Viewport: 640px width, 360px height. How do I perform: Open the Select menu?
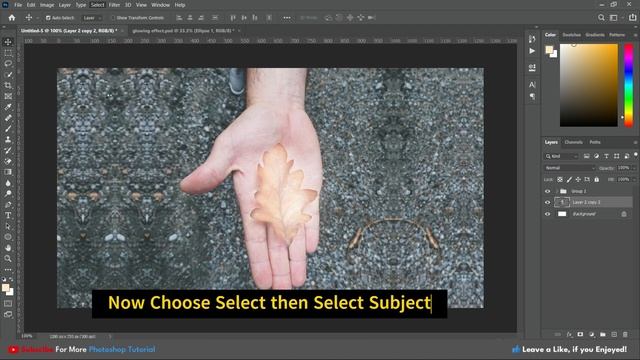click(x=97, y=5)
